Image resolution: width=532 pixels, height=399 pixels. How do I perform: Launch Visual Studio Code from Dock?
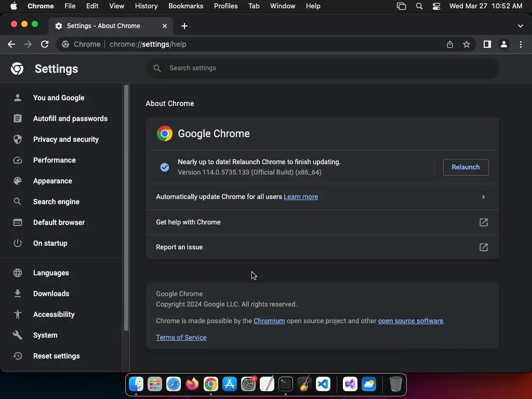323,384
